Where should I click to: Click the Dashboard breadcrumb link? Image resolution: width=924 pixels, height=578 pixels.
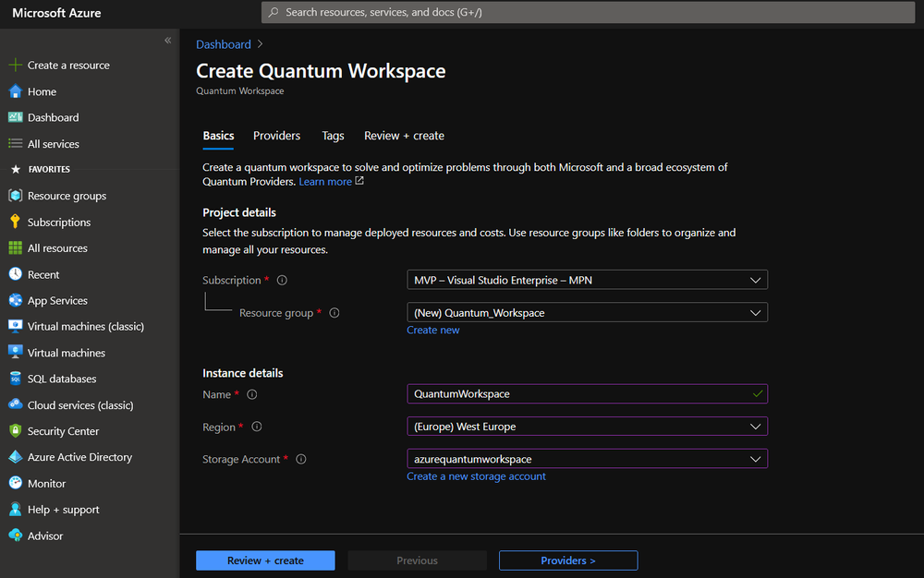point(224,44)
